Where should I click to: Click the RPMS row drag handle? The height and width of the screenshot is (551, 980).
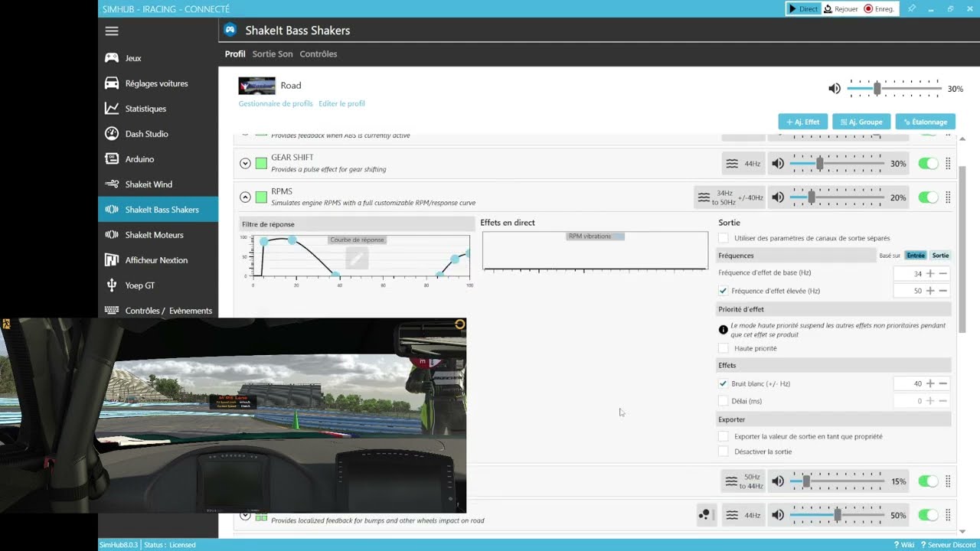(948, 197)
